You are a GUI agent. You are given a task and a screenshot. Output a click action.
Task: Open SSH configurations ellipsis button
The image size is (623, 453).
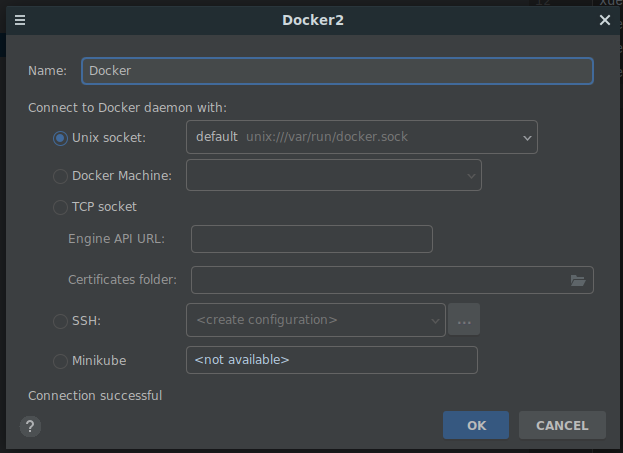[x=464, y=319]
